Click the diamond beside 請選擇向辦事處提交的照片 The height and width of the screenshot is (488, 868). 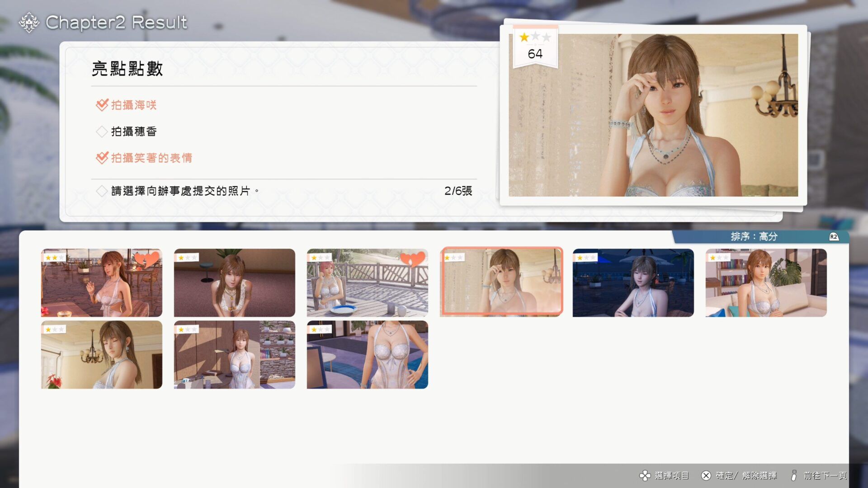102,191
